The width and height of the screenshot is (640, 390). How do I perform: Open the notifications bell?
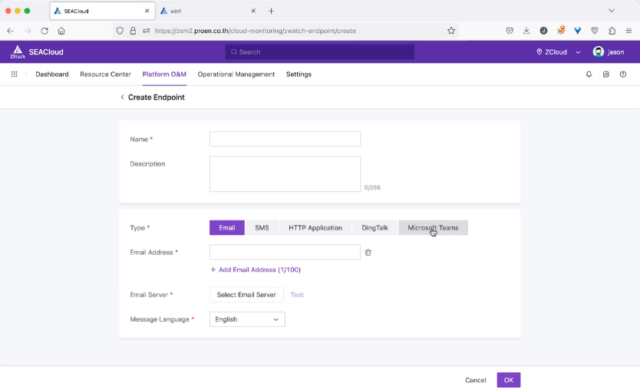(589, 74)
